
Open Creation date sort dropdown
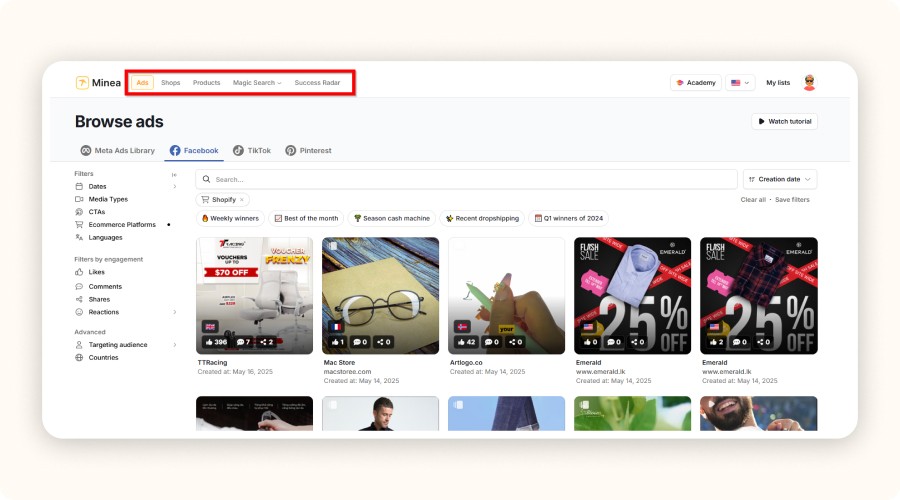(x=779, y=179)
